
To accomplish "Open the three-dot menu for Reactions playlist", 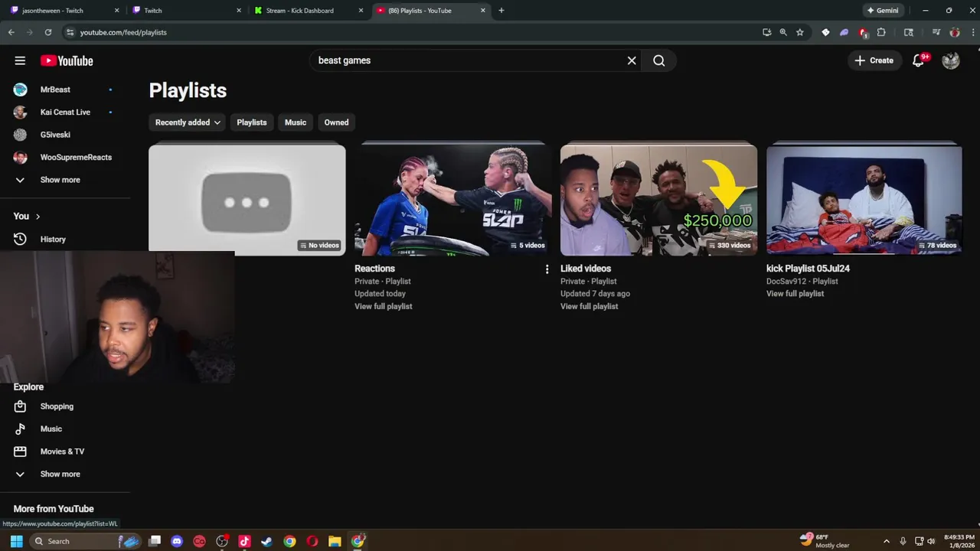I will [x=547, y=269].
